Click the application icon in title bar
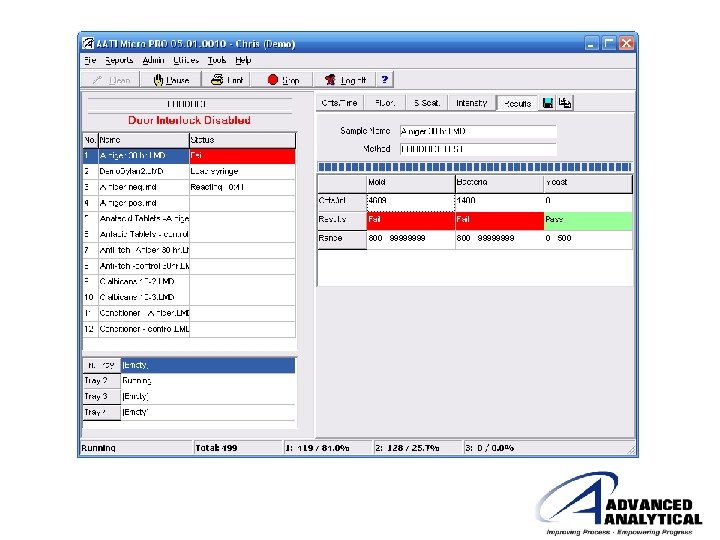Image resolution: width=720 pixels, height=540 pixels. click(88, 44)
